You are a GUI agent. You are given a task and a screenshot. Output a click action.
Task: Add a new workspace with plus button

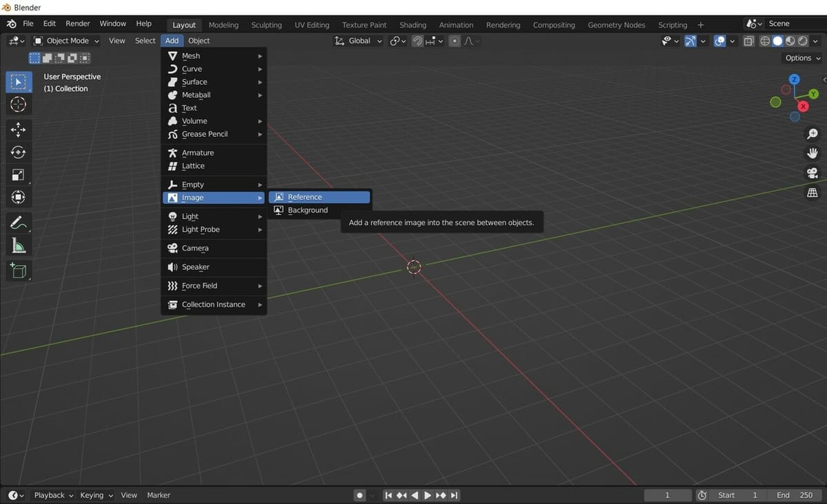pyautogui.click(x=701, y=25)
